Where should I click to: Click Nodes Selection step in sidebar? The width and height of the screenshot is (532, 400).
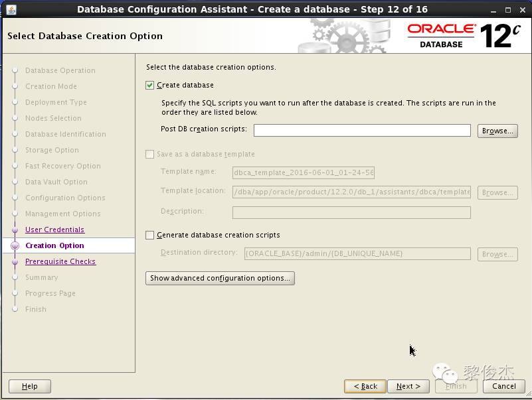click(53, 118)
